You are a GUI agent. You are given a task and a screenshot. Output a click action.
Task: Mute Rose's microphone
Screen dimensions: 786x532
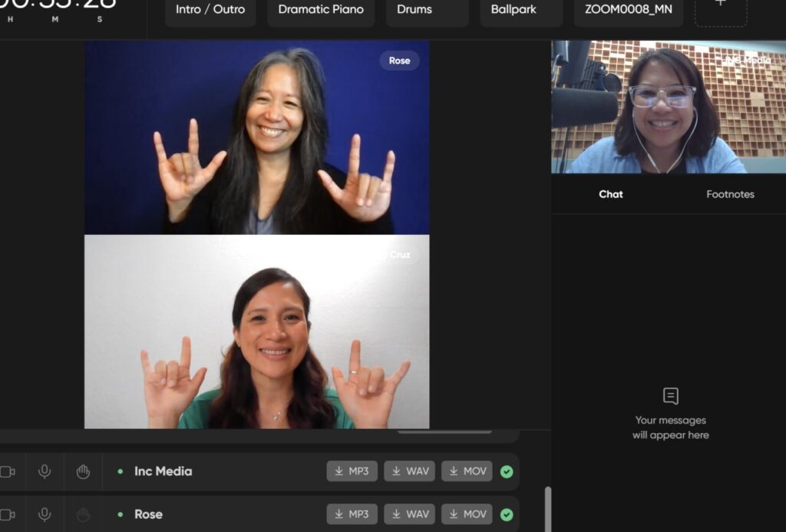(45, 514)
